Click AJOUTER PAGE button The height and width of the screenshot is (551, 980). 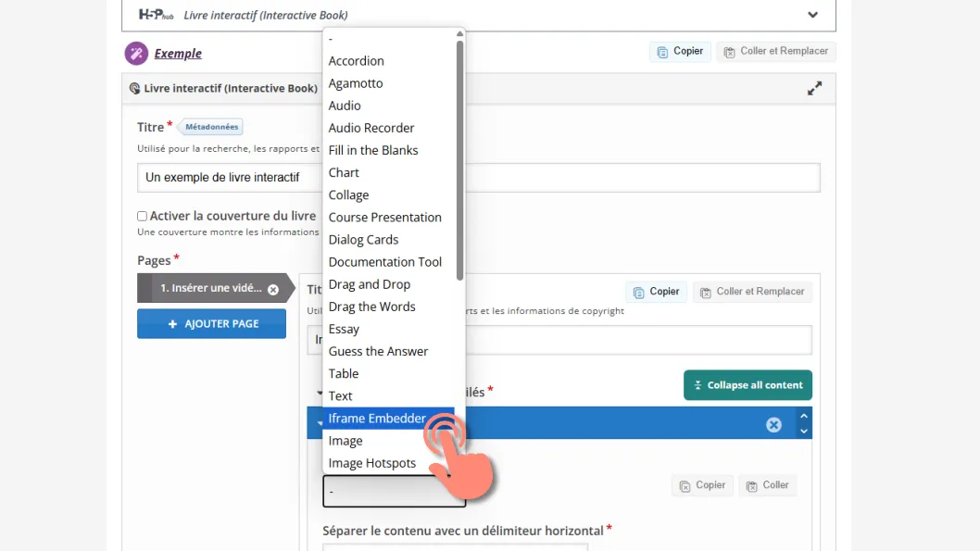point(212,323)
